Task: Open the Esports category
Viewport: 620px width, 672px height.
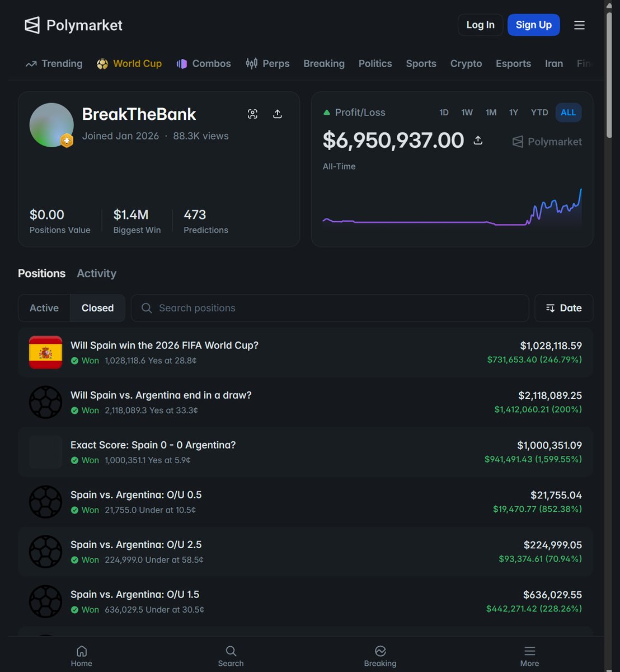Action: pyautogui.click(x=514, y=64)
